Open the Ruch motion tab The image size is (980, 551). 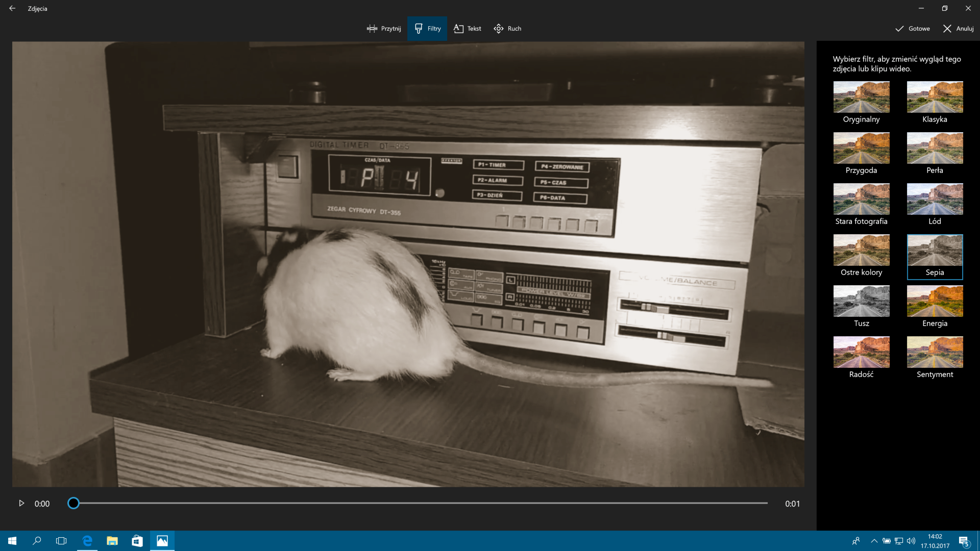(x=507, y=29)
